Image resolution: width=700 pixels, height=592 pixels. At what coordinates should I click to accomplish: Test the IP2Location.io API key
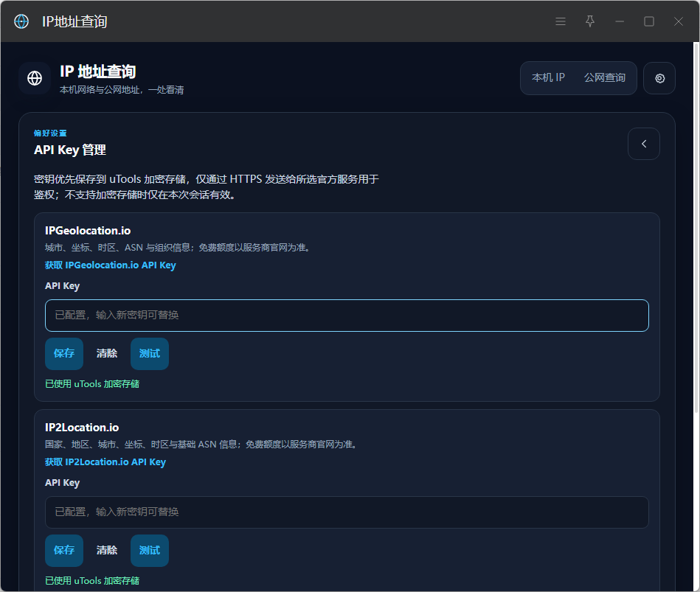coord(150,551)
